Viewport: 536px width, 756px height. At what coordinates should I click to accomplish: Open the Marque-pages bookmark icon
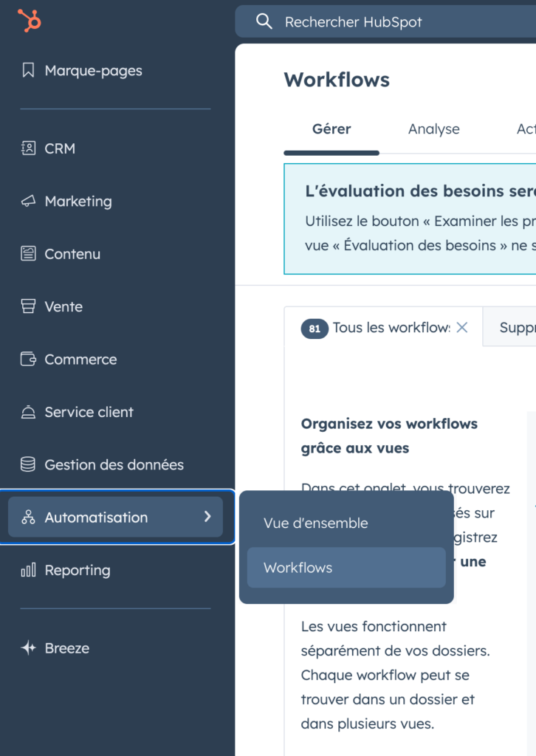[x=29, y=71]
